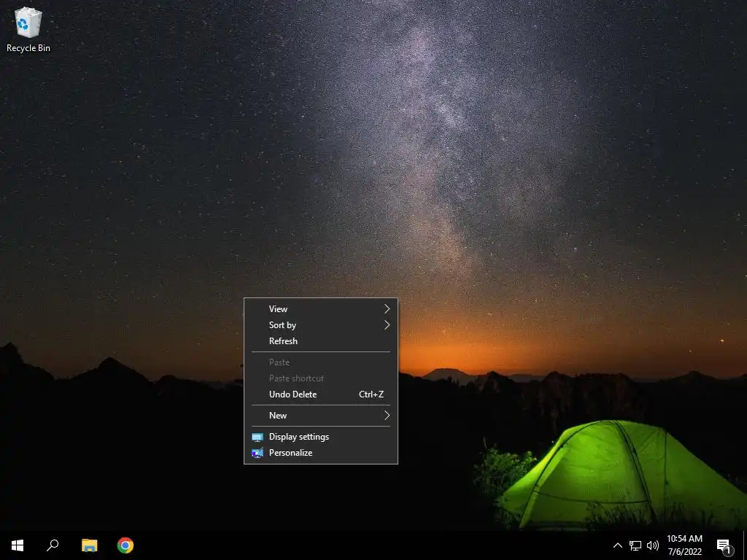Screen dimensions: 747x560
Task: Click the Sort by submenu arrow
Action: pos(387,325)
